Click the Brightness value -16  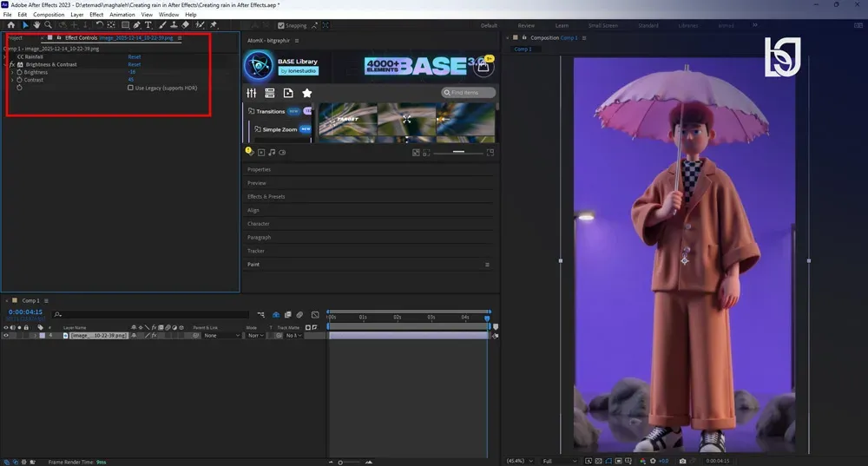(132, 72)
